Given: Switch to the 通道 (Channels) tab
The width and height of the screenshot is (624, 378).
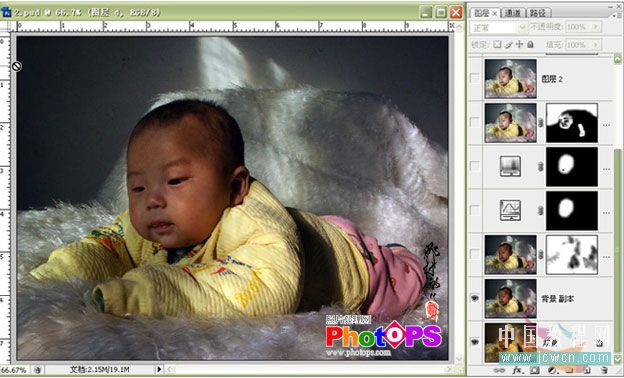Looking at the screenshot, I should [513, 13].
